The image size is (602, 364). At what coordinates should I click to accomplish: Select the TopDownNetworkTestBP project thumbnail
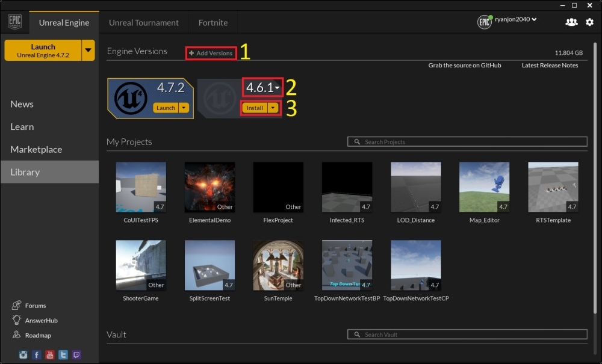point(347,265)
